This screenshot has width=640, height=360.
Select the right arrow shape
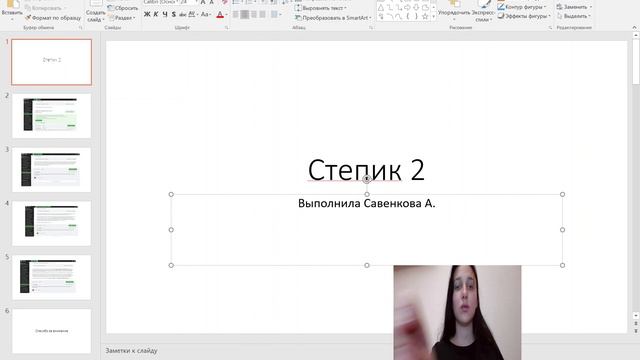pyautogui.click(x=407, y=8)
